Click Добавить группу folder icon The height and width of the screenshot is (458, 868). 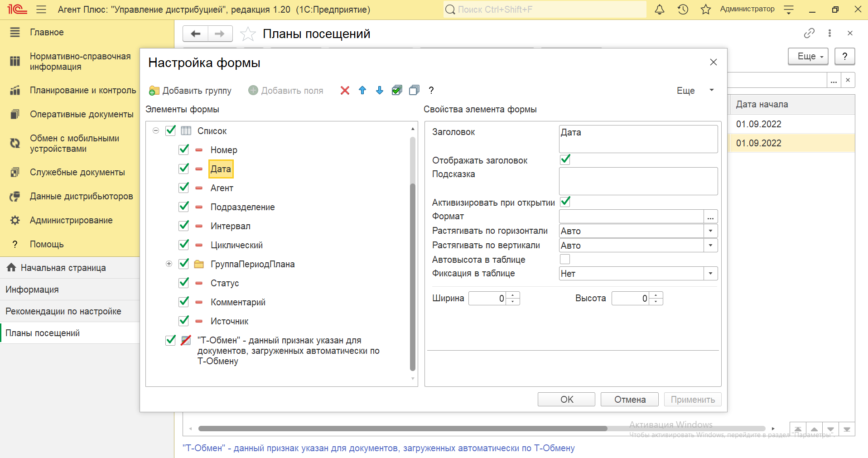154,91
